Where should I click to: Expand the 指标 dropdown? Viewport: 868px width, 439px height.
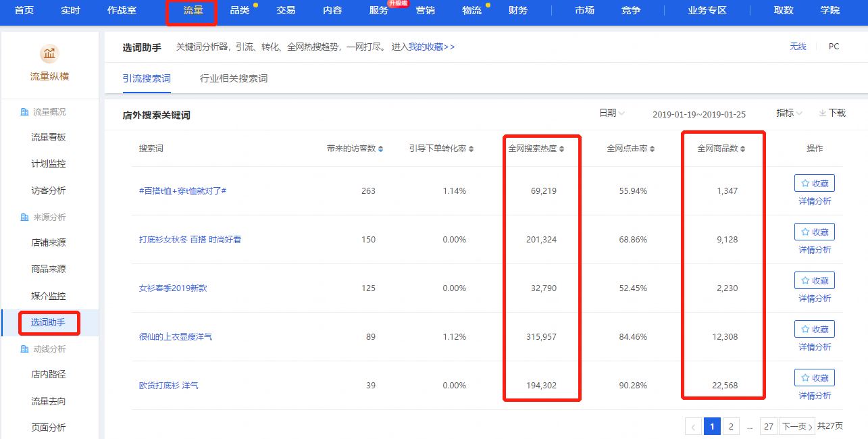coord(789,113)
